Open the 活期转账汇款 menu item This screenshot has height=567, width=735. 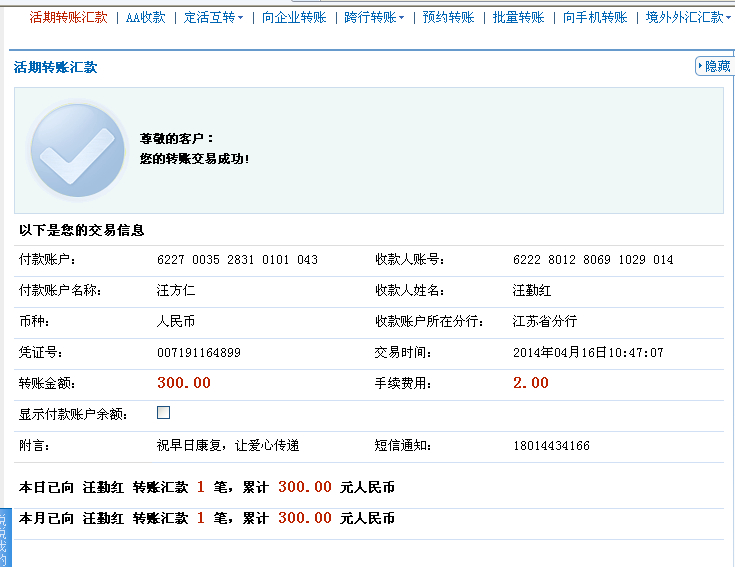68,17
